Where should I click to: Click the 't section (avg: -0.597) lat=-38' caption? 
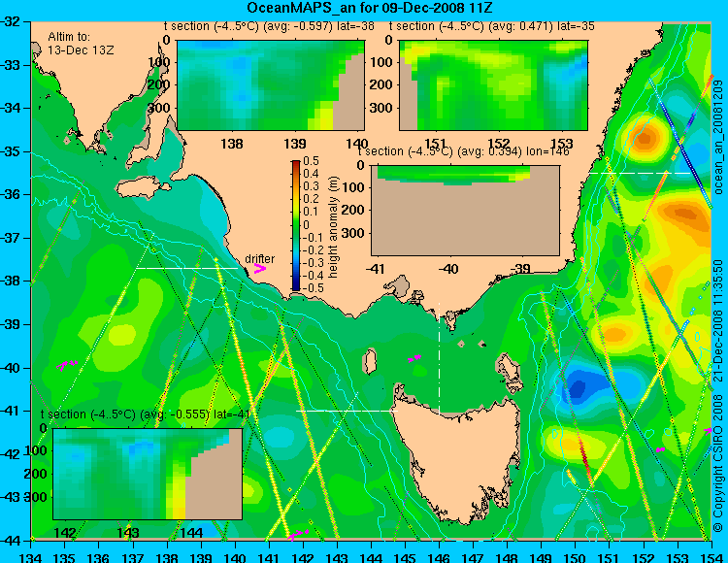(269, 26)
